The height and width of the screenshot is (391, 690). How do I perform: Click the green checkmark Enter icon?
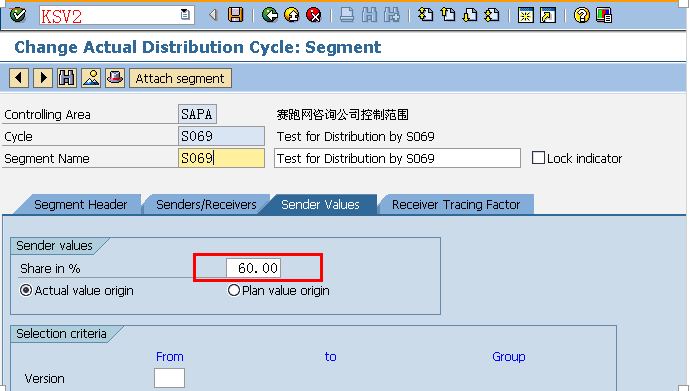[18, 15]
